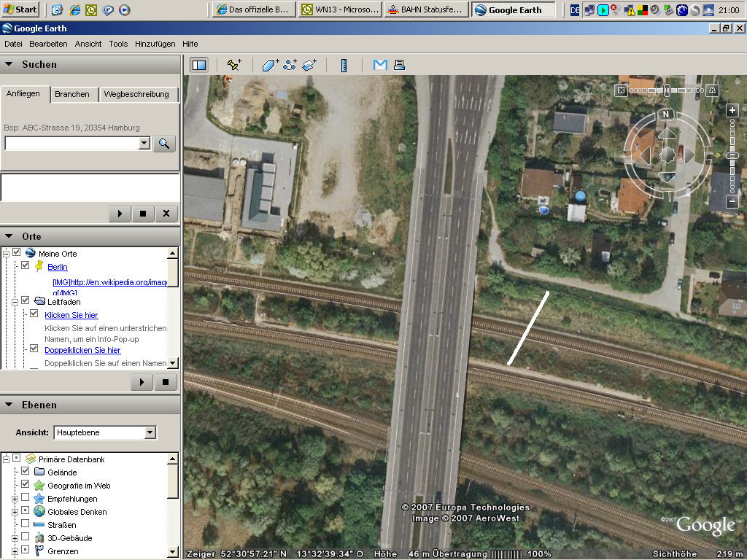Open the Ansicht menu
747x560 pixels.
[88, 44]
